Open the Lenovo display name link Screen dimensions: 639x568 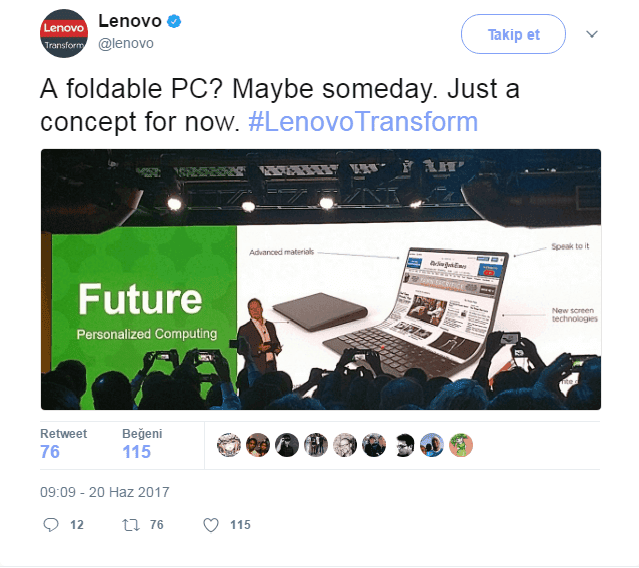(x=130, y=21)
